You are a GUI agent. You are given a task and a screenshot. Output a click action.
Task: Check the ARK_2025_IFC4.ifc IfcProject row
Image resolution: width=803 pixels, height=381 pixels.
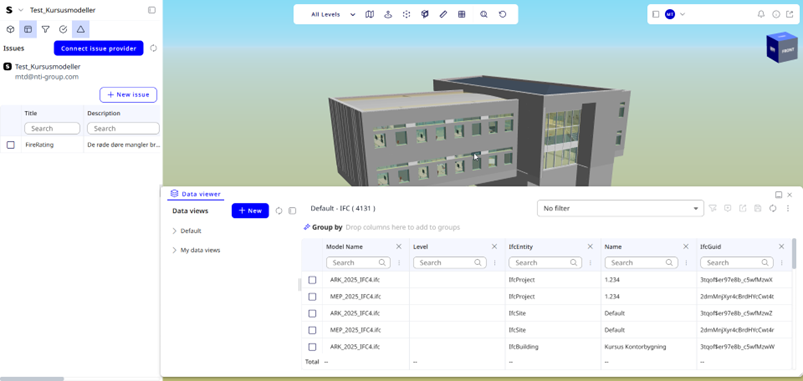click(312, 280)
